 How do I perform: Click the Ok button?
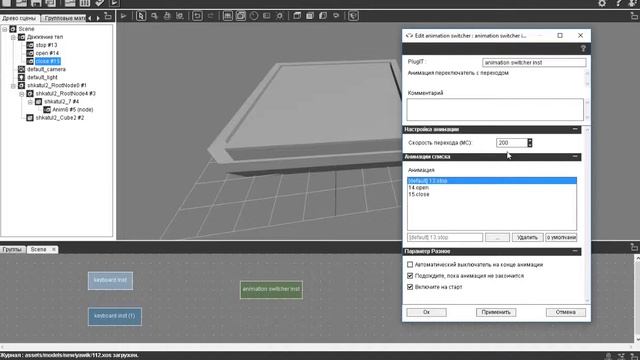(x=427, y=312)
